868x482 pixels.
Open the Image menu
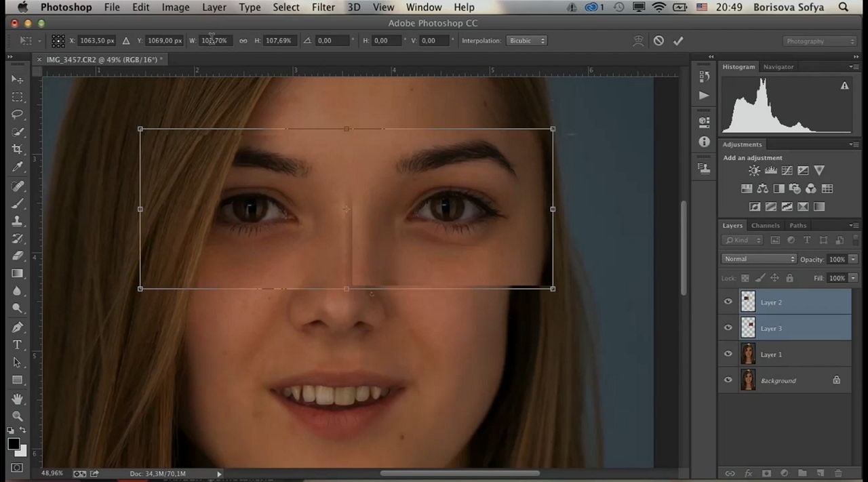tap(175, 7)
